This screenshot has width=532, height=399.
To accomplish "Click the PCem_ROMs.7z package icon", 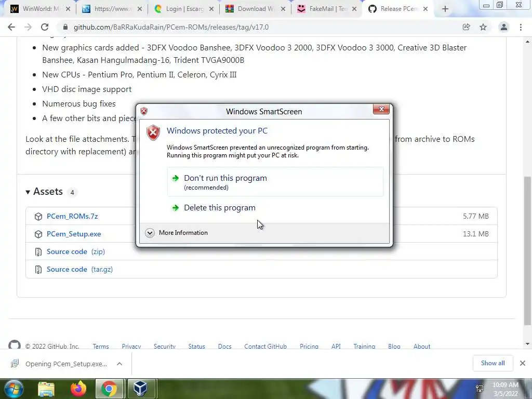I will coord(38,217).
